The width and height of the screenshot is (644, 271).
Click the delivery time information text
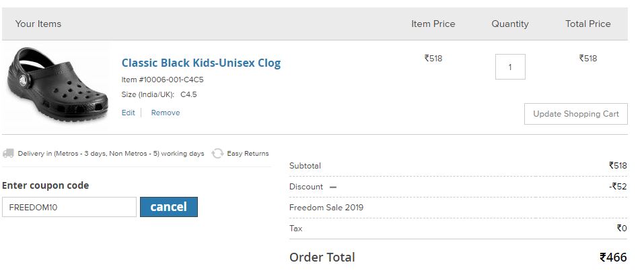pos(111,154)
